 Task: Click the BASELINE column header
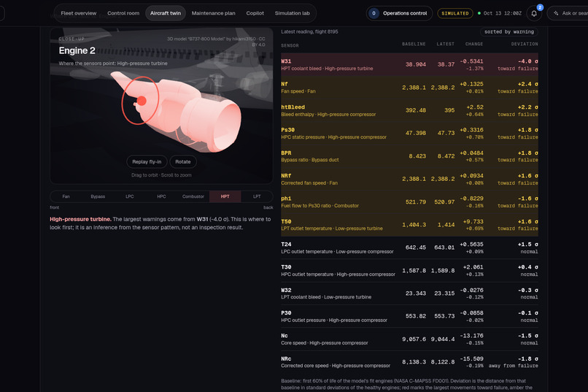pos(414,45)
